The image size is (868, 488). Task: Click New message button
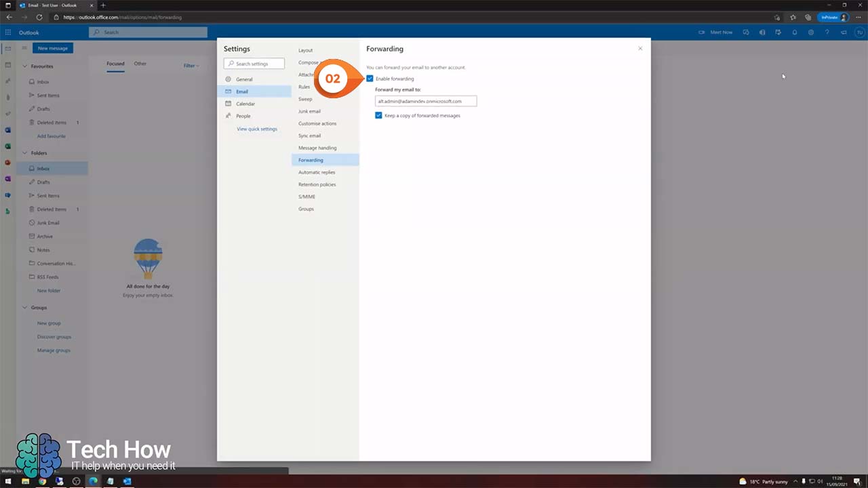coord(53,48)
